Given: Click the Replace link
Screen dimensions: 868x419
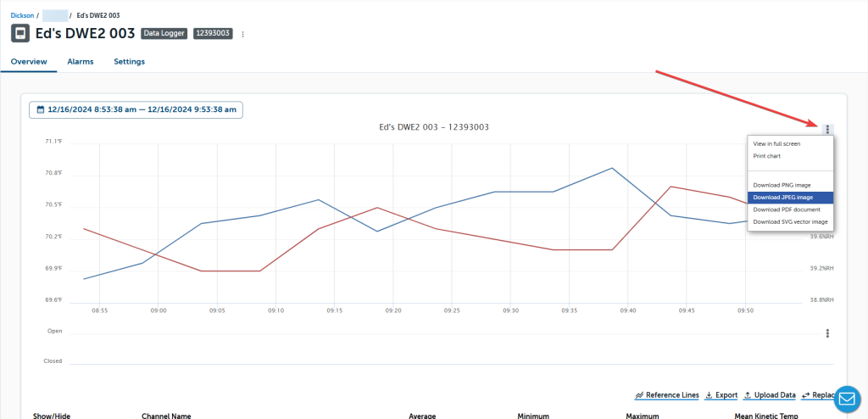Looking at the screenshot, I should click(823, 395).
